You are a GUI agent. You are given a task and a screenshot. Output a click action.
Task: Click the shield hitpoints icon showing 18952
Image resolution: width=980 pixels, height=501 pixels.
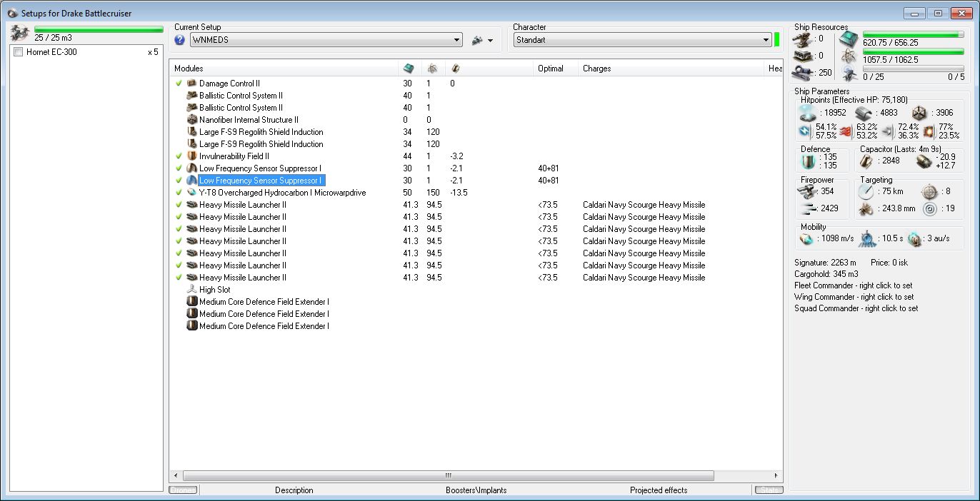pyautogui.click(x=807, y=113)
